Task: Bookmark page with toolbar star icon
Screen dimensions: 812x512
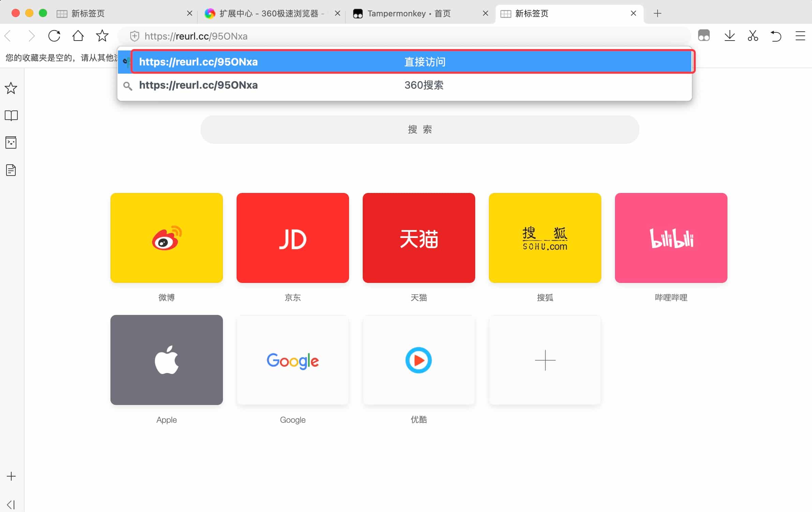Action: pos(102,36)
